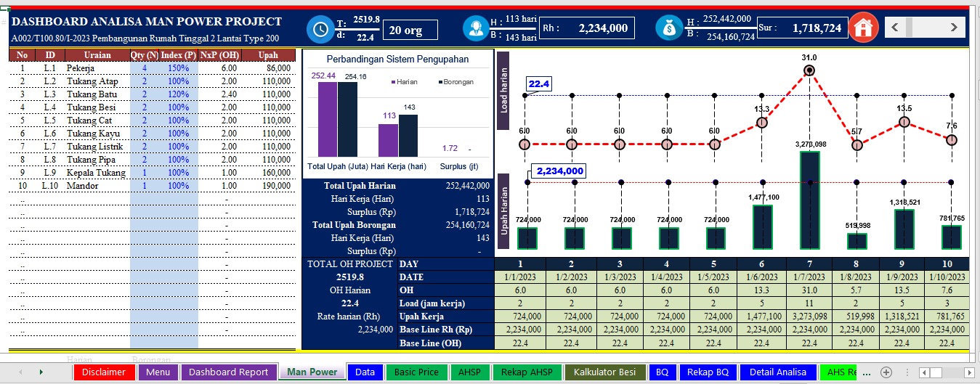Open the Disclaimer sheet tab
This screenshot has width=980, height=384.
coord(104,372)
